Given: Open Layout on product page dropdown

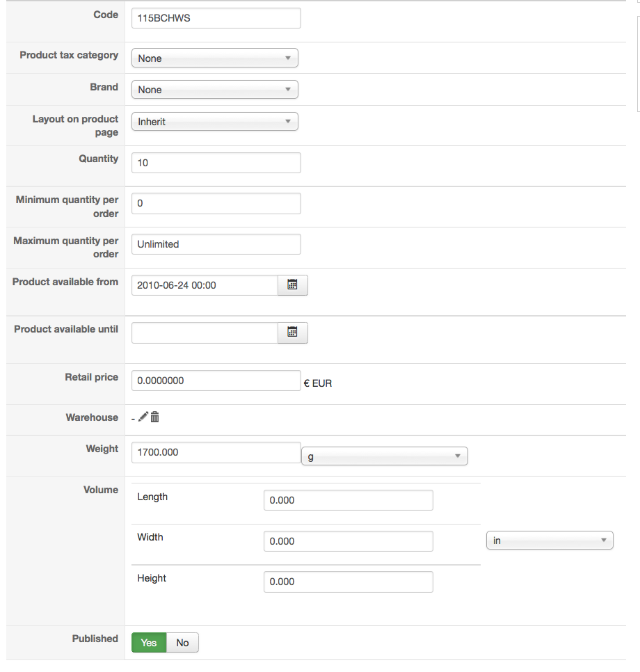Looking at the screenshot, I should 214,122.
